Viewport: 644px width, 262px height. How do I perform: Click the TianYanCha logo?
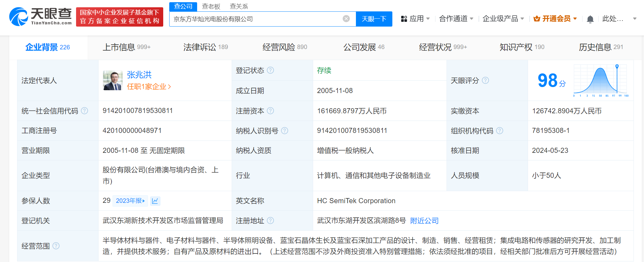[x=41, y=17]
